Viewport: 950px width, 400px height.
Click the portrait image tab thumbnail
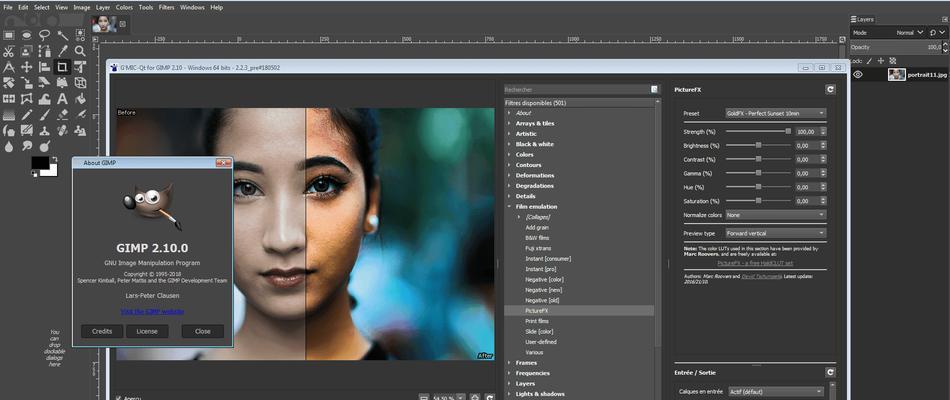click(x=104, y=24)
